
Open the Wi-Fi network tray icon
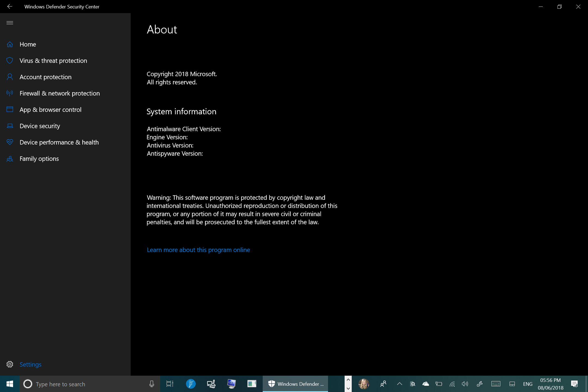click(452, 384)
